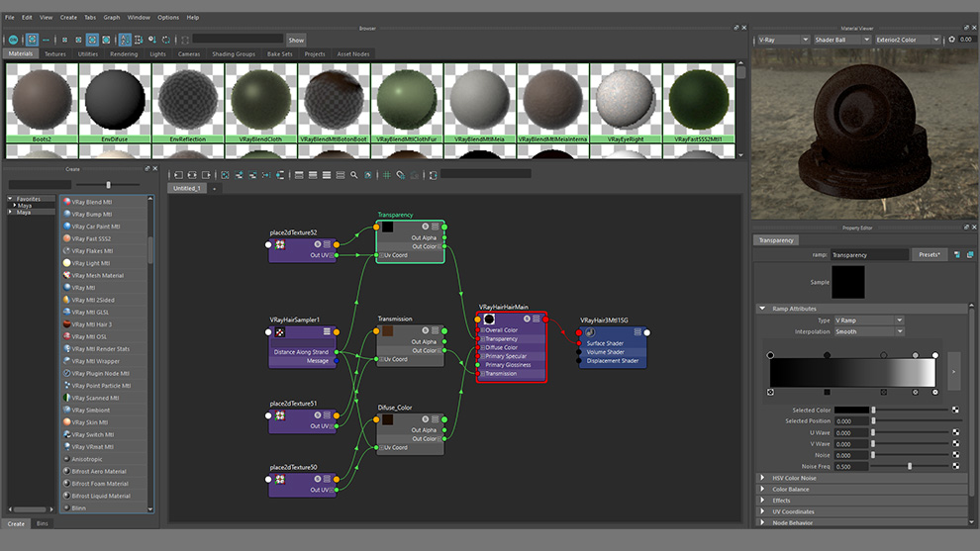The width and height of the screenshot is (980, 551).
Task: Open the Interpolation Smooth dropdown
Action: click(868, 332)
